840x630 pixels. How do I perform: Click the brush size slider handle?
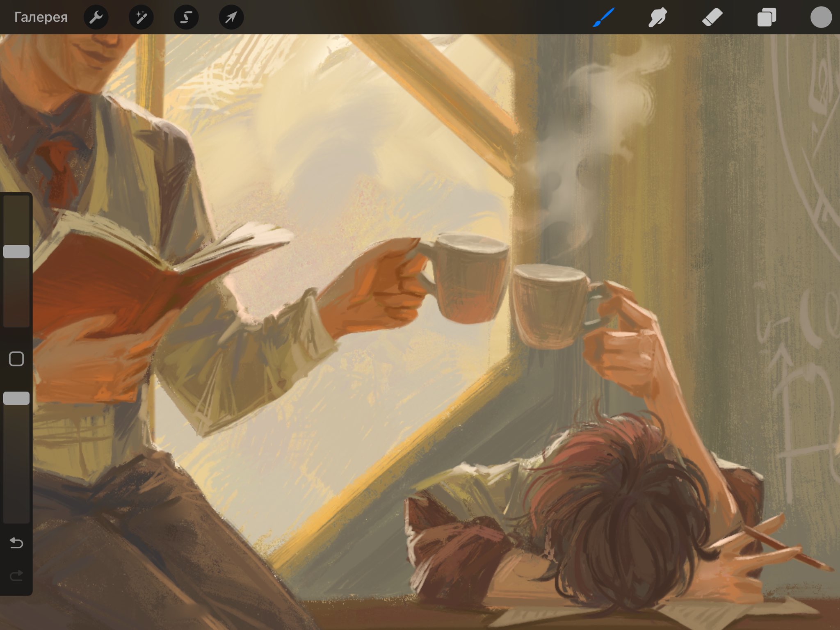coord(16,251)
